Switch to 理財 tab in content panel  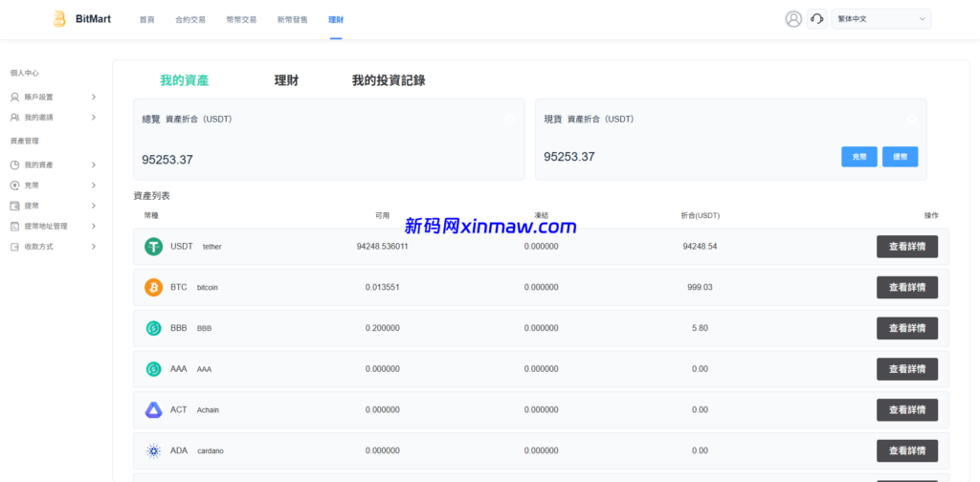point(286,80)
